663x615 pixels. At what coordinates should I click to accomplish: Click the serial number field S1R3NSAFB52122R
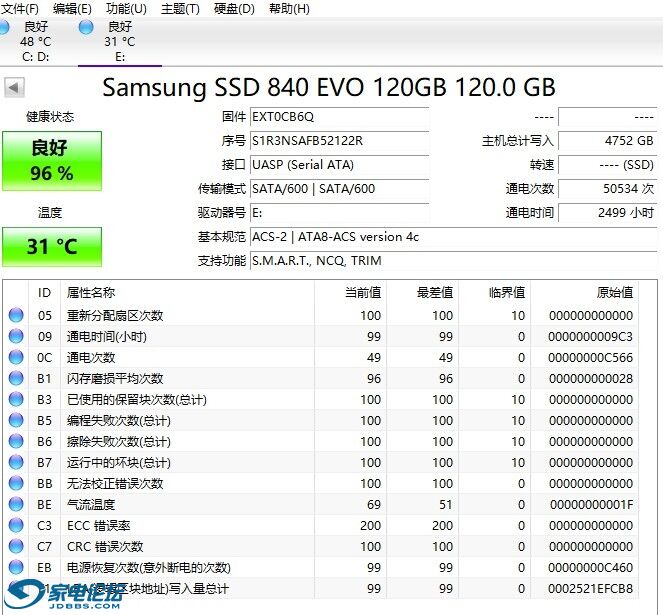click(x=340, y=141)
